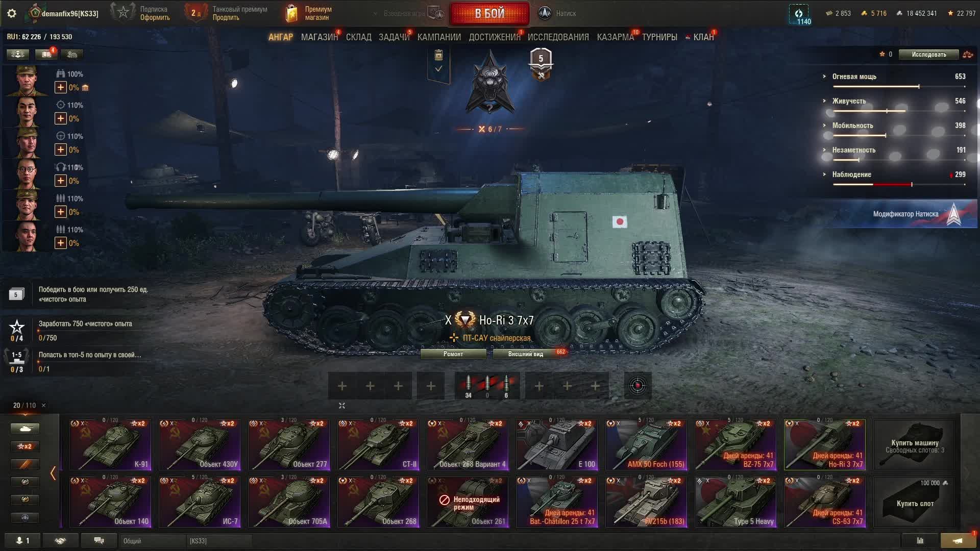
Task: Click the В БОЙ battle button
Action: pyautogui.click(x=489, y=14)
